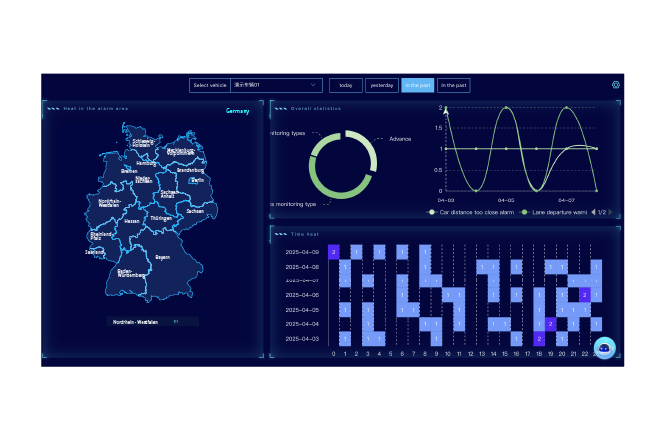Click the legend previous page arrow
This screenshot has width=661, height=441.
tap(593, 212)
